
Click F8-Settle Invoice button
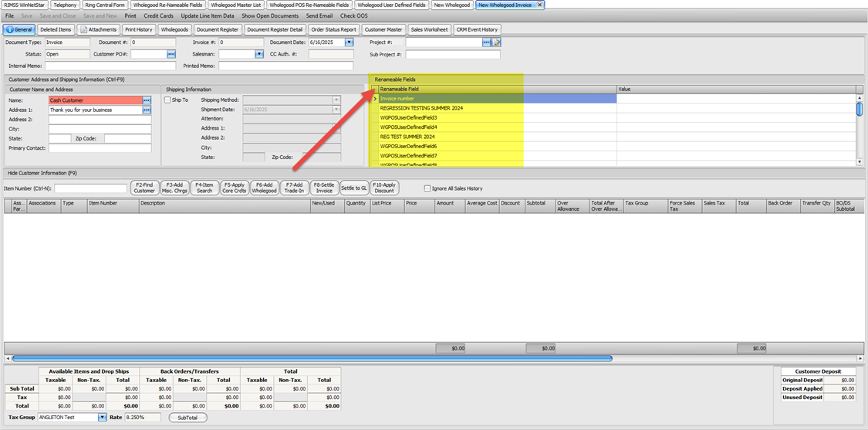(324, 188)
